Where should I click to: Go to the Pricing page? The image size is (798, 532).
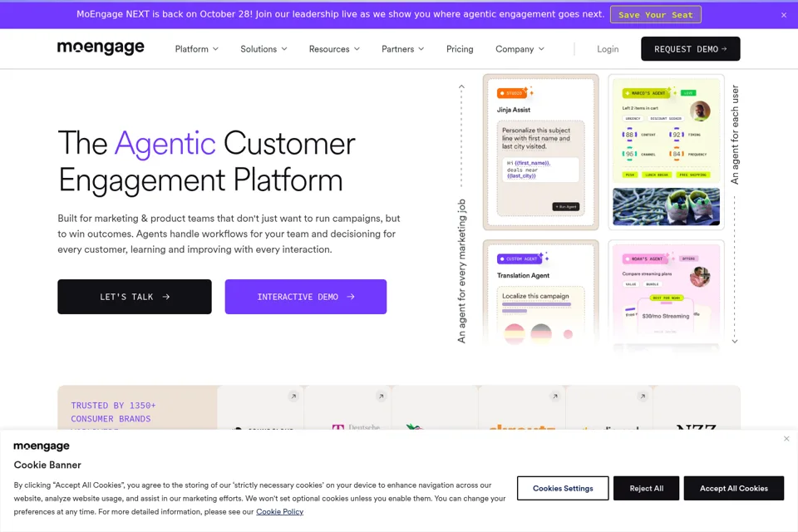[460, 49]
